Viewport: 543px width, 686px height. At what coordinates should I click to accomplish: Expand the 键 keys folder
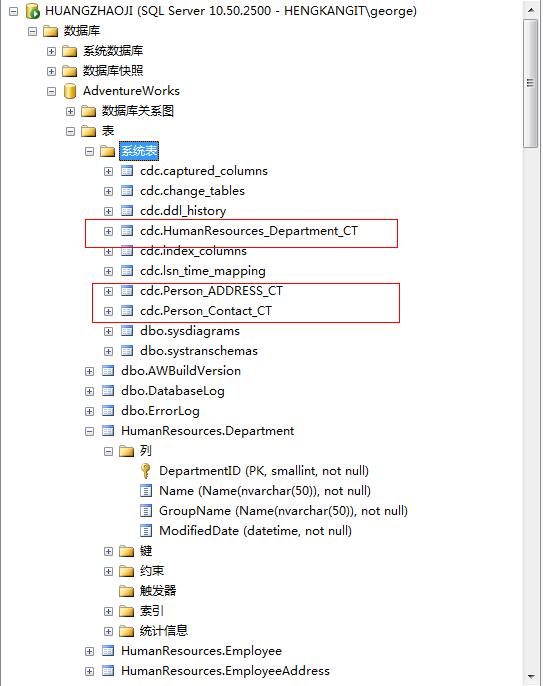[x=109, y=552]
